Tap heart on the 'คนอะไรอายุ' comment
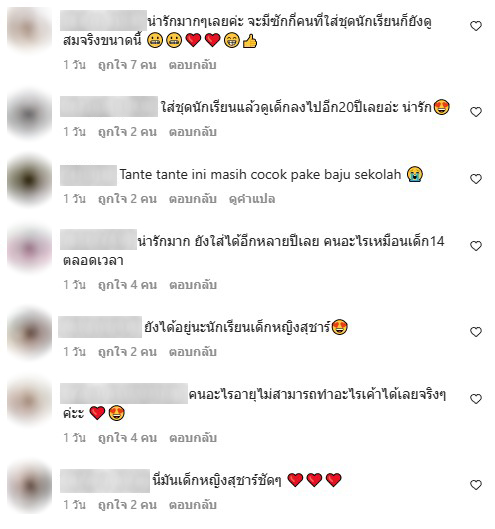 pyautogui.click(x=476, y=399)
